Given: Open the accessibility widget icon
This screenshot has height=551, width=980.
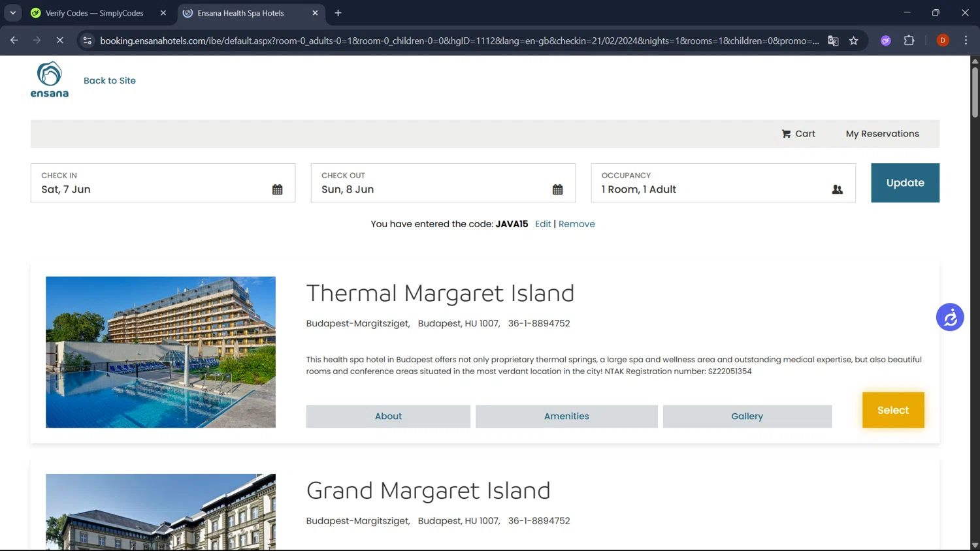Looking at the screenshot, I should tap(950, 317).
